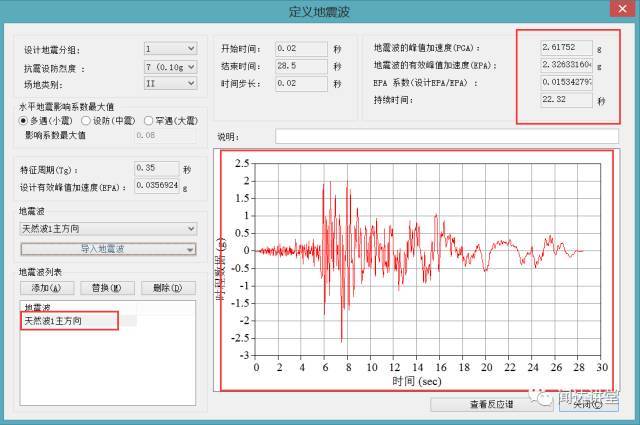This screenshot has height=425, width=640.
Task: Click the 特征周期(Tg) input field
Action: [157, 168]
